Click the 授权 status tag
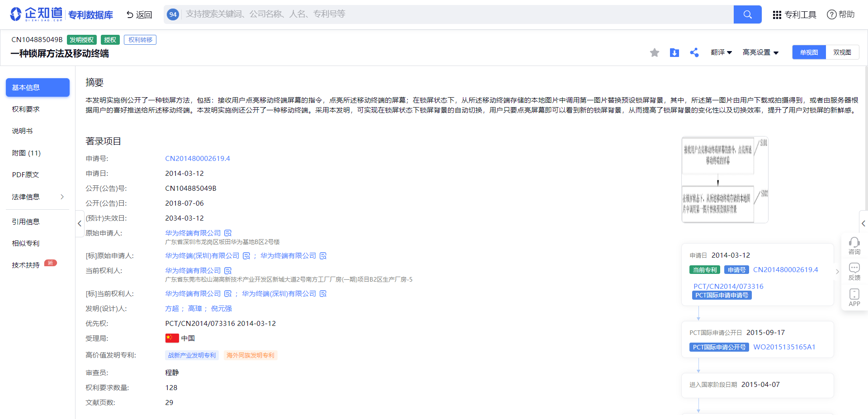This screenshot has height=419, width=868. pos(110,40)
